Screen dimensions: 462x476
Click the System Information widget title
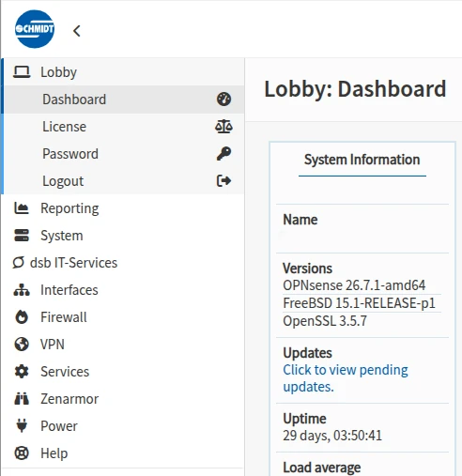pos(362,160)
